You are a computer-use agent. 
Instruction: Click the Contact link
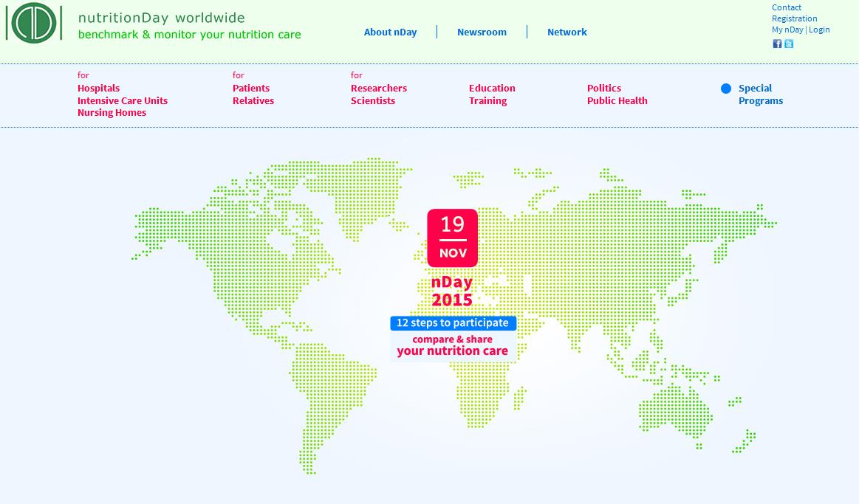(787, 7)
